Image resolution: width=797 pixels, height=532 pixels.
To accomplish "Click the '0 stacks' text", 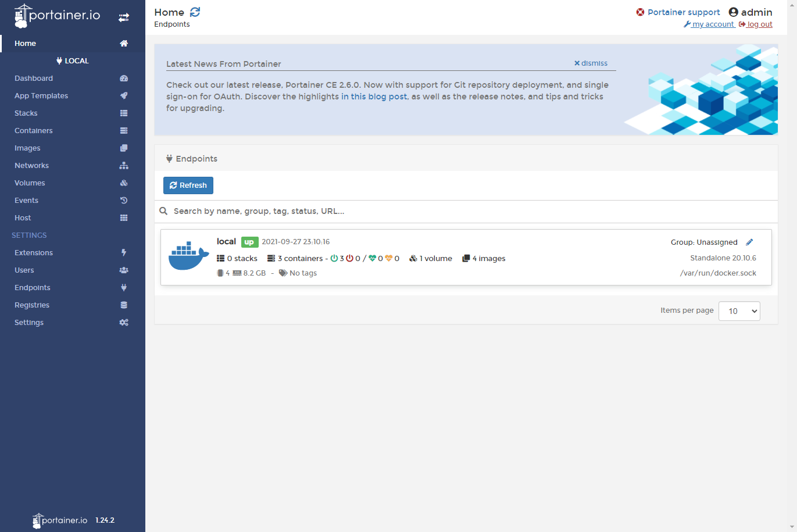I will (x=242, y=259).
